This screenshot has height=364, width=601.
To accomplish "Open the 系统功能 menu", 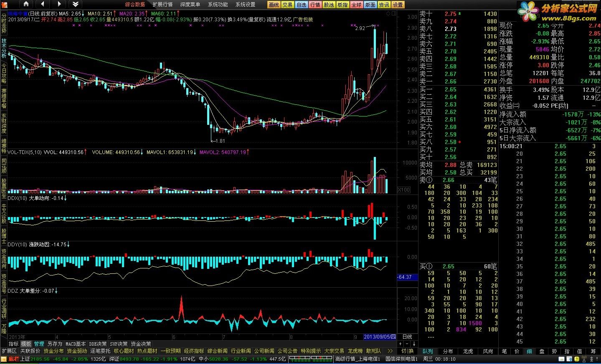I will pyautogui.click(x=218, y=5).
